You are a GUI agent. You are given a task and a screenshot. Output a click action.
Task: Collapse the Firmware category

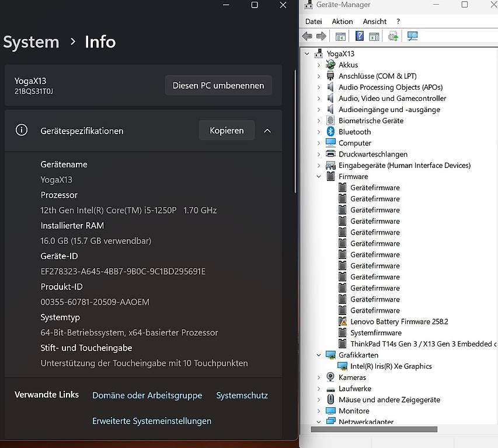tap(319, 176)
